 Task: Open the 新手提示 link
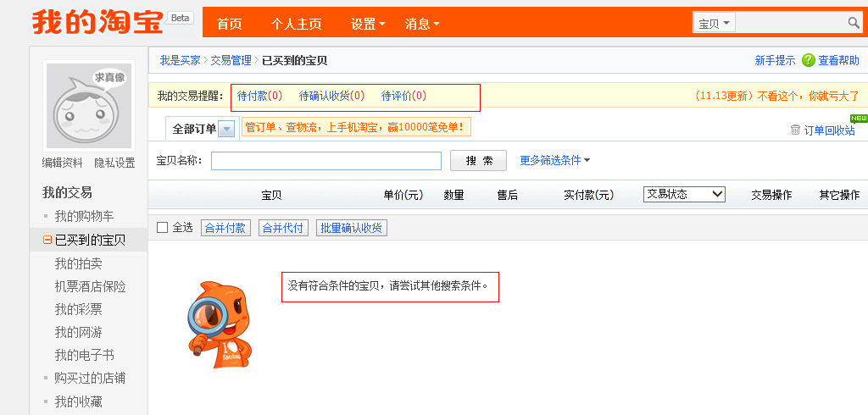[x=775, y=60]
